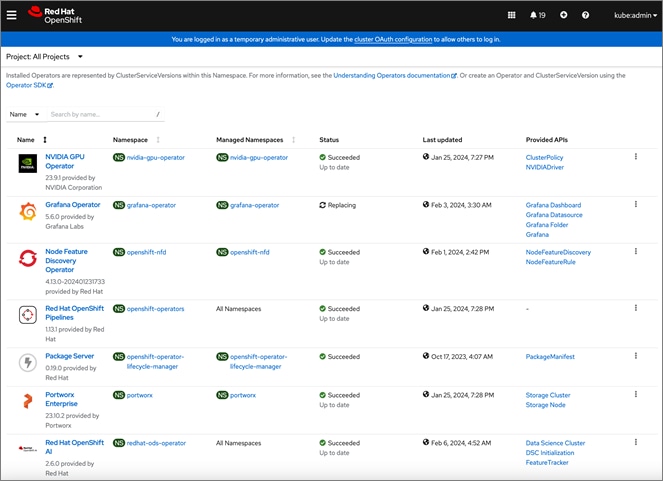Open kebab menu for Node Feature Discovery row

coord(636,251)
